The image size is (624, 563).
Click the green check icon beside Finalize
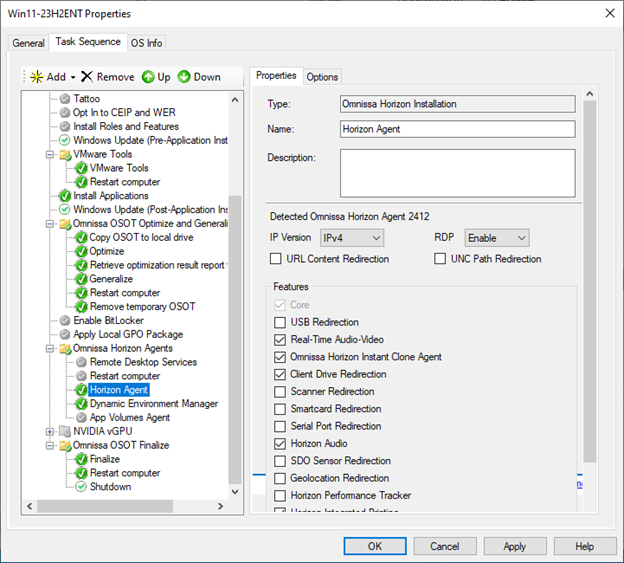(x=81, y=459)
